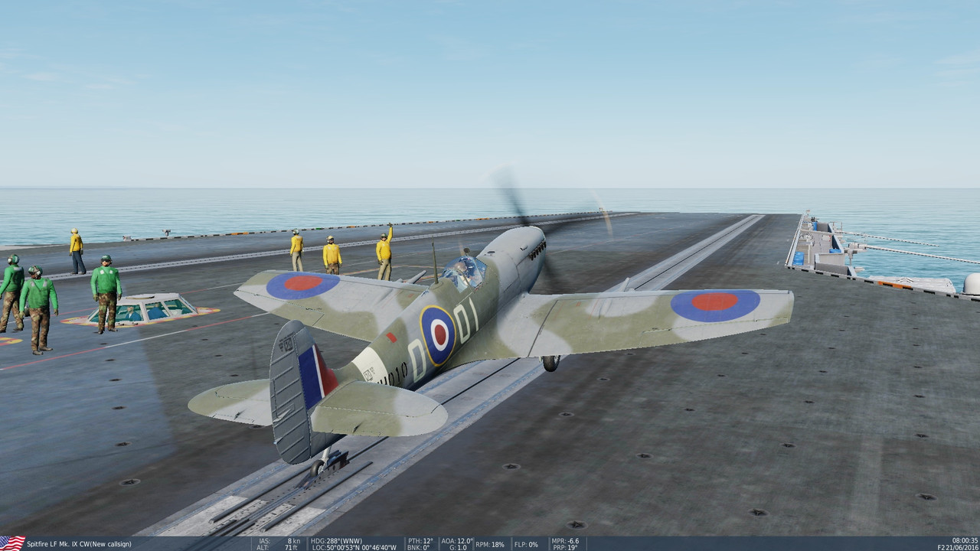Click the manifold pressure 'MPR: -6.6'
The height and width of the screenshot is (551, 980).
click(x=565, y=540)
